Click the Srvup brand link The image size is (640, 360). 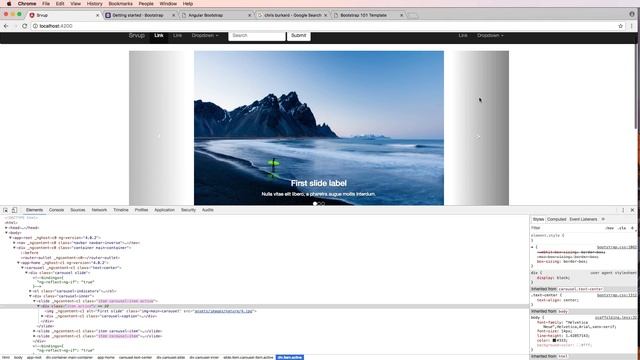[x=137, y=36]
